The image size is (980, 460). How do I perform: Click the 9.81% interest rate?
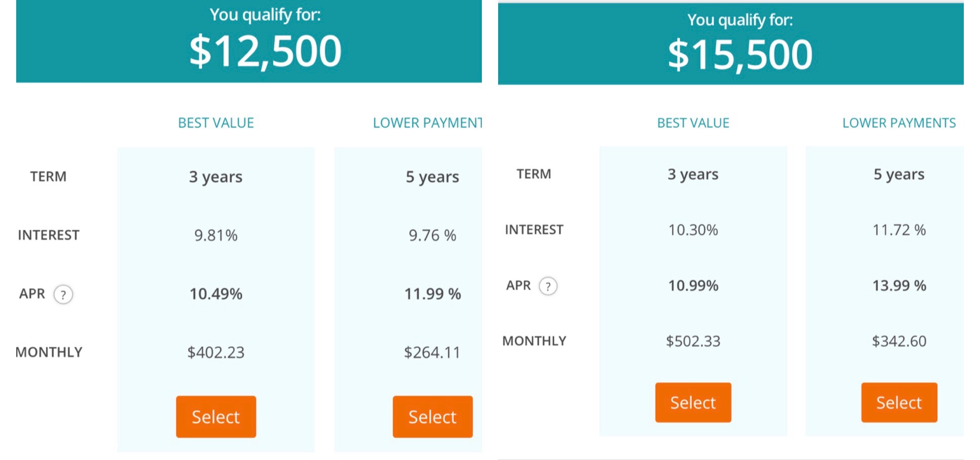tap(216, 235)
